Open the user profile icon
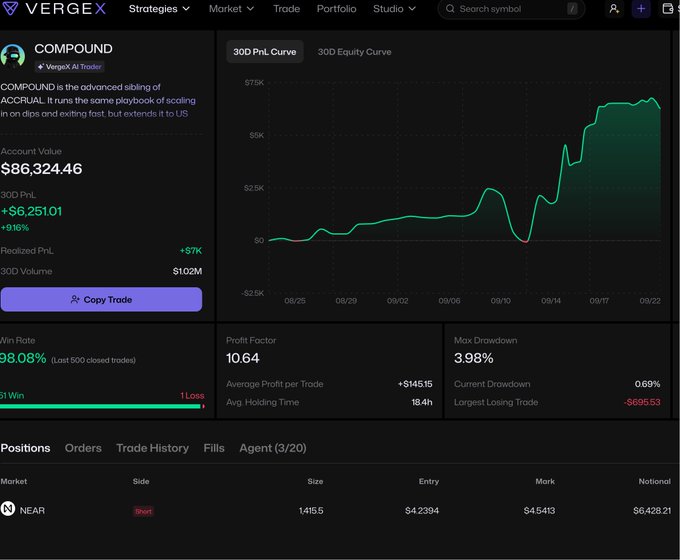 click(x=614, y=9)
